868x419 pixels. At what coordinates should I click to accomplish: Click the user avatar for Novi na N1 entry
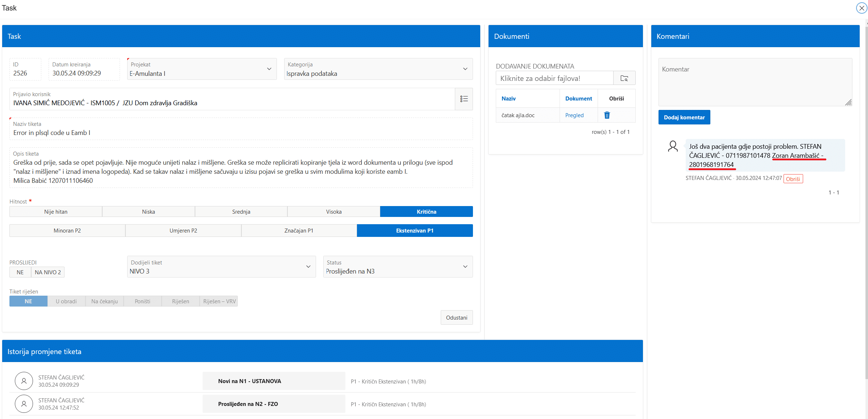(24, 381)
